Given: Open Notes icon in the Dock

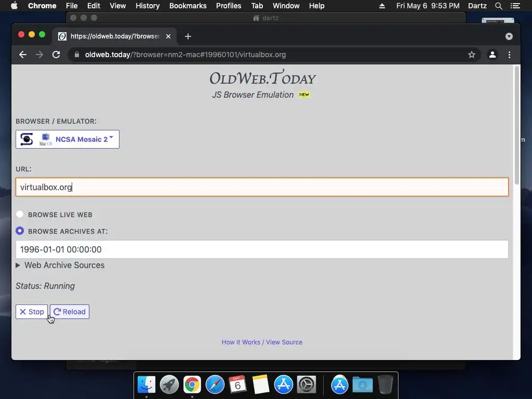Looking at the screenshot, I should 261,385.
